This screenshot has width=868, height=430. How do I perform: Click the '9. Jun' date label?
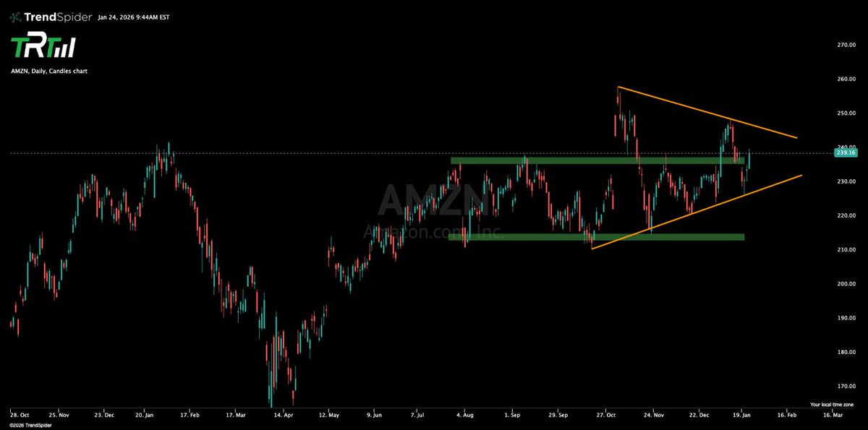pyautogui.click(x=374, y=416)
